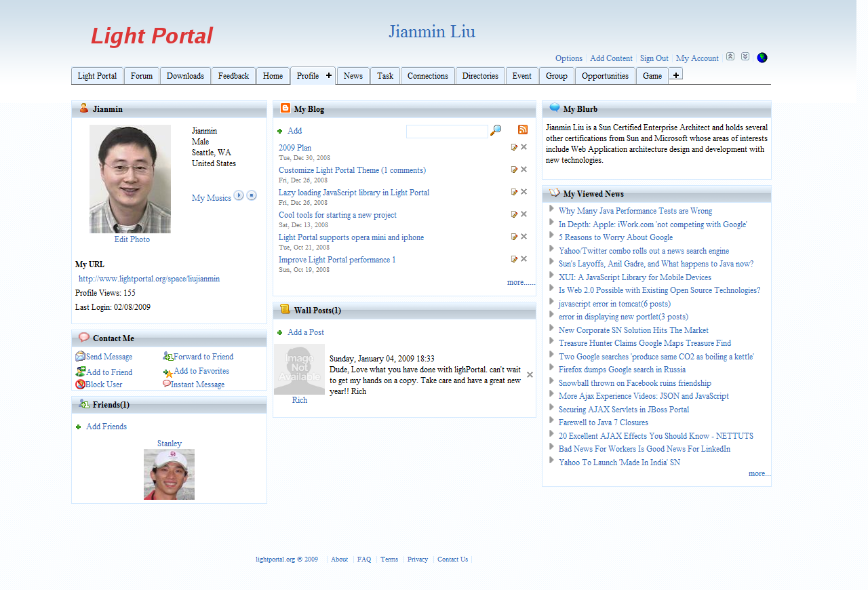Open the Downloads tab
The image size is (868, 590).
pyautogui.click(x=185, y=76)
